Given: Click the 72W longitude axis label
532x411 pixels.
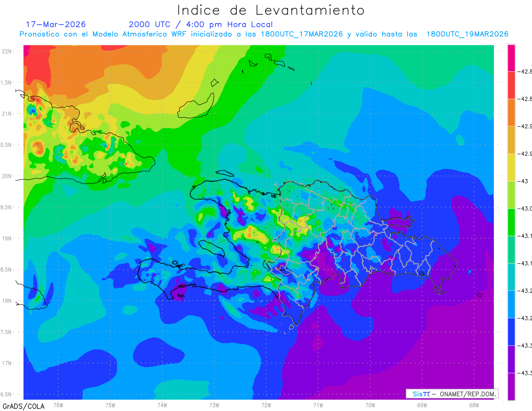Looking at the screenshot, I should (x=266, y=405).
